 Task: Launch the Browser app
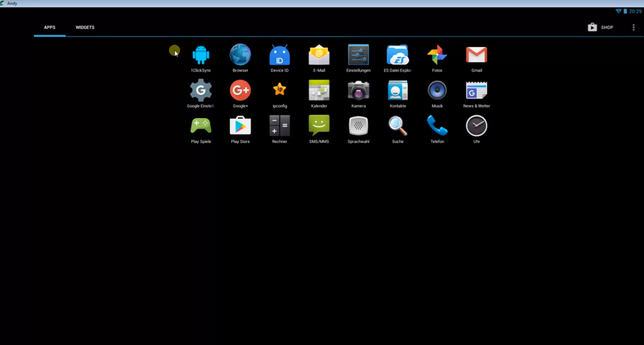coord(240,55)
